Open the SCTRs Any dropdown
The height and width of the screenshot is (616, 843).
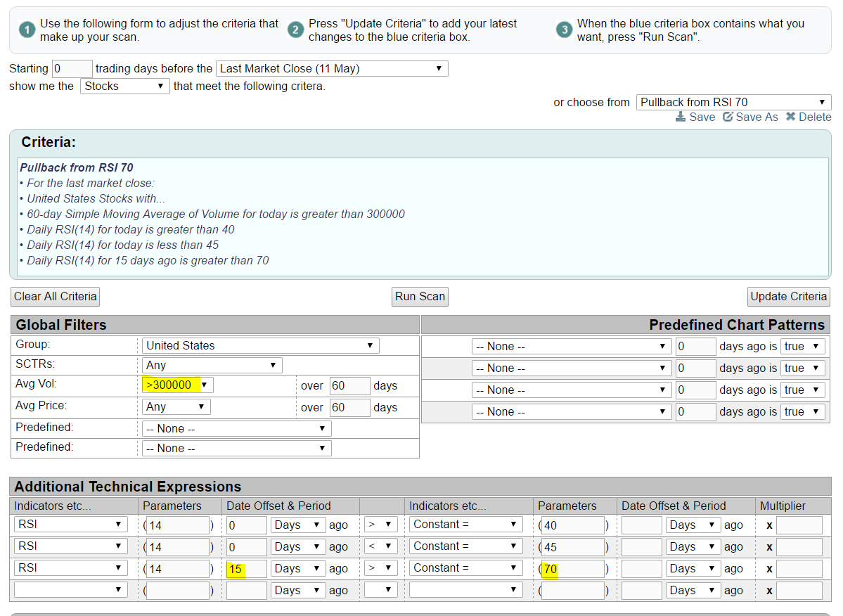[212, 366]
